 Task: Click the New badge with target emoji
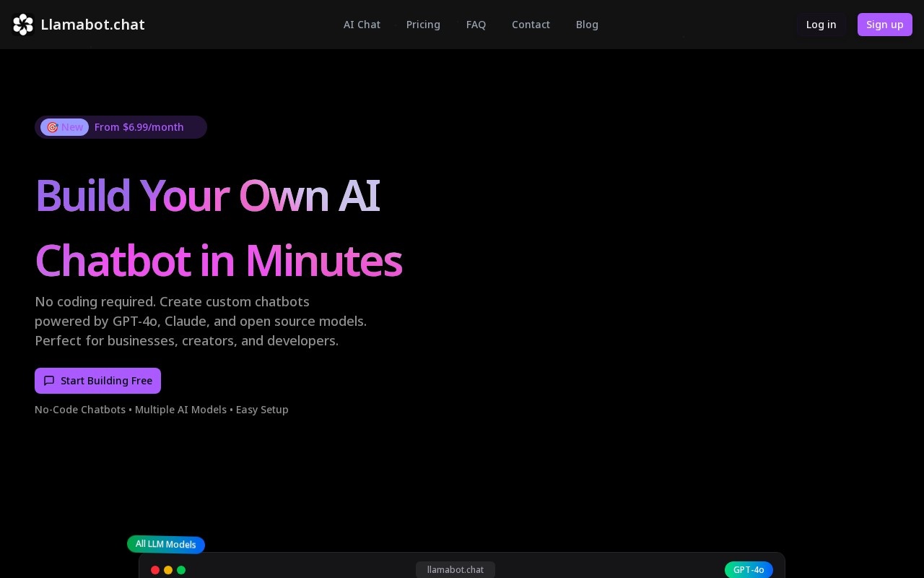pyautogui.click(x=64, y=127)
